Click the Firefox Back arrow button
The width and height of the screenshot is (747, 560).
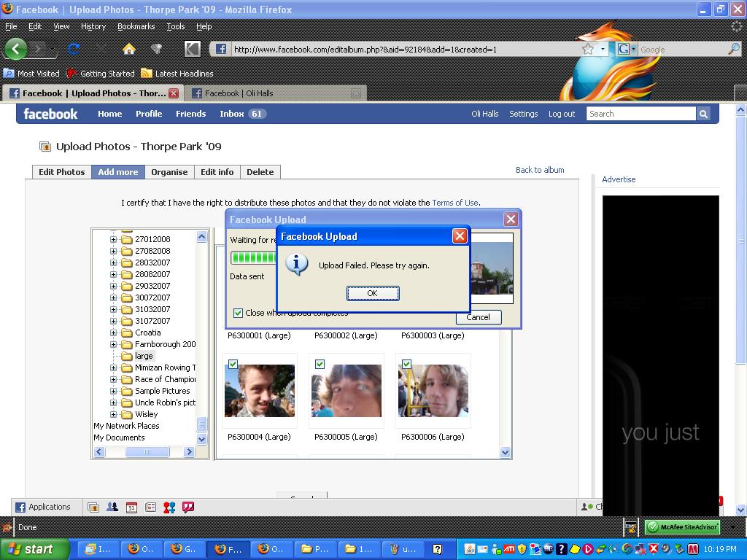[16, 49]
